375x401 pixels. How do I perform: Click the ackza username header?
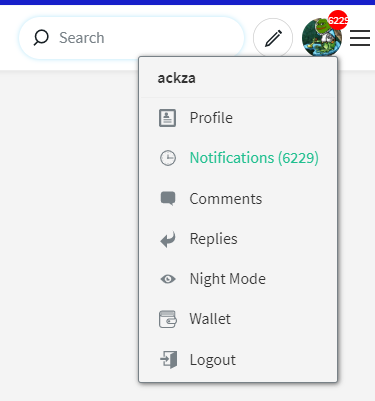tap(176, 78)
